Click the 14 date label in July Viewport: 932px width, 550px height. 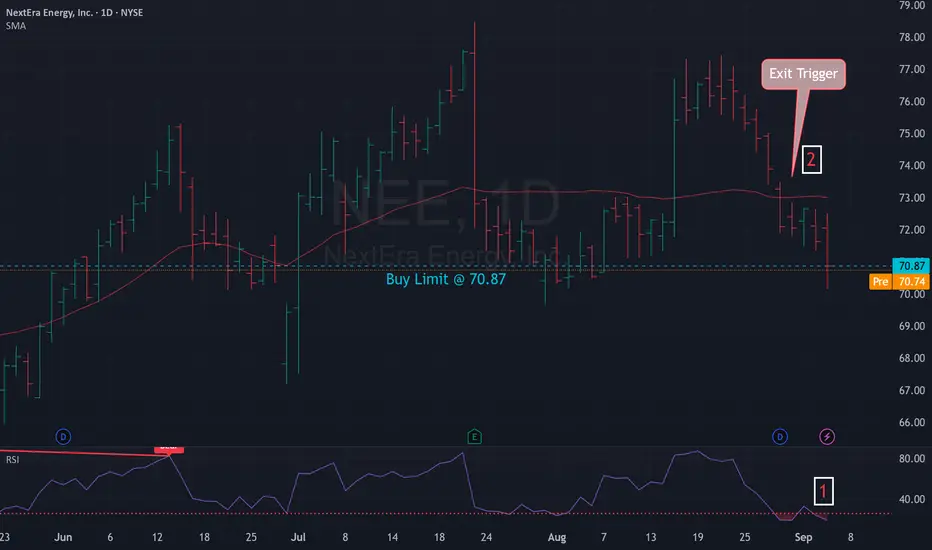pyautogui.click(x=392, y=537)
